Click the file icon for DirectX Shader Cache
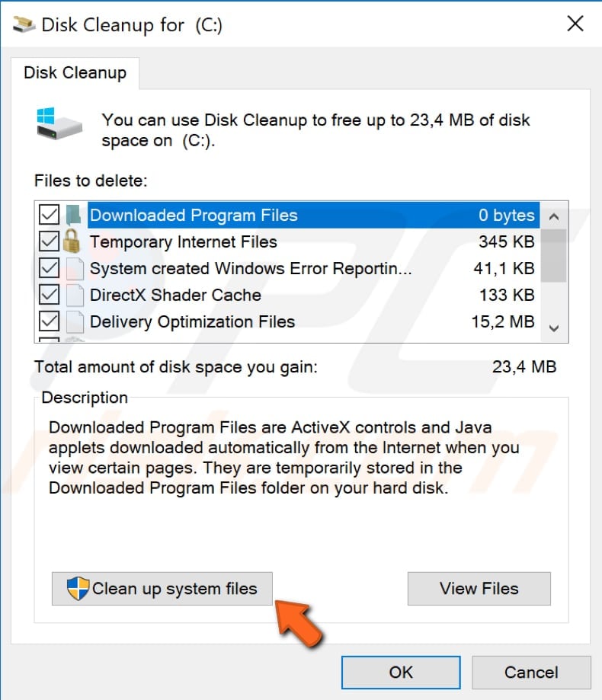This screenshot has height=700, width=602. tap(75, 295)
